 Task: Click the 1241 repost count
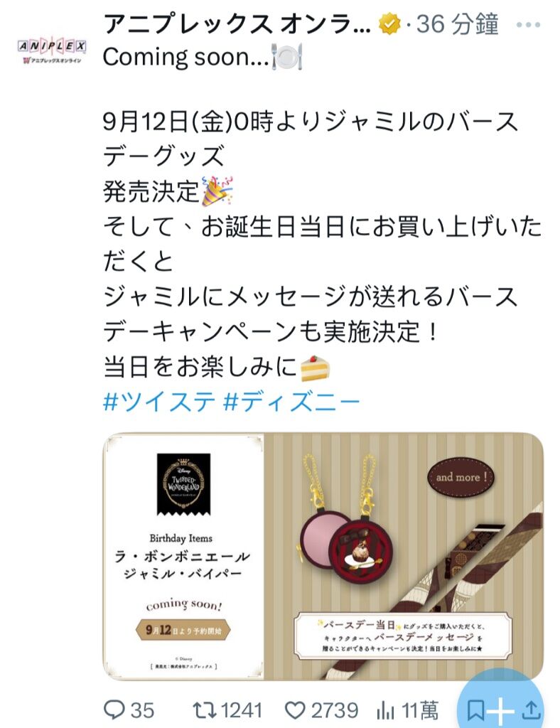[241, 710]
